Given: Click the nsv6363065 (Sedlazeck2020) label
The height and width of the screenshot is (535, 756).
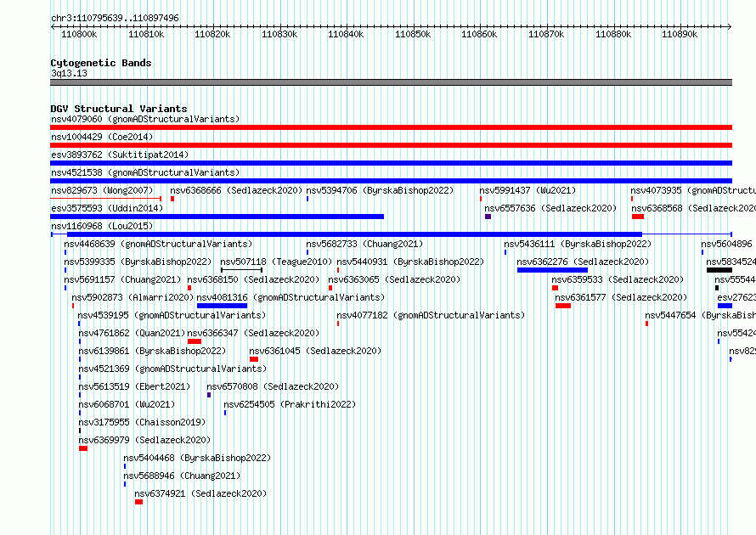Looking at the screenshot, I should (394, 279).
